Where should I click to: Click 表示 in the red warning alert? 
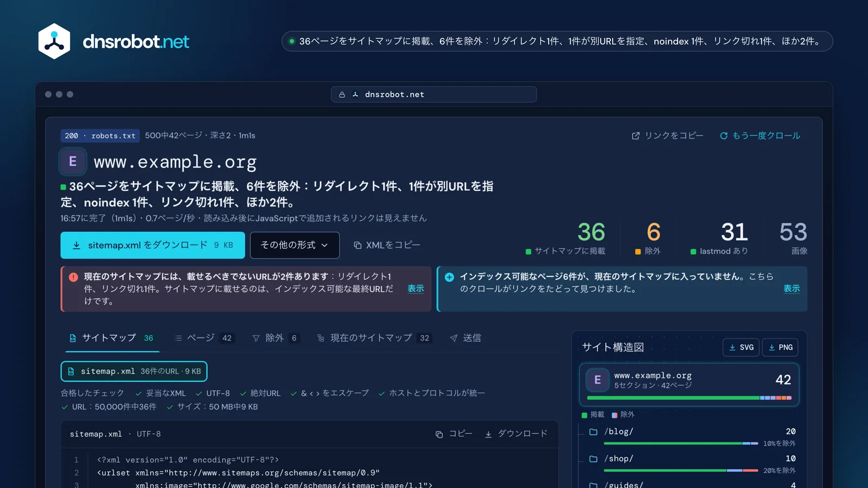tap(416, 288)
